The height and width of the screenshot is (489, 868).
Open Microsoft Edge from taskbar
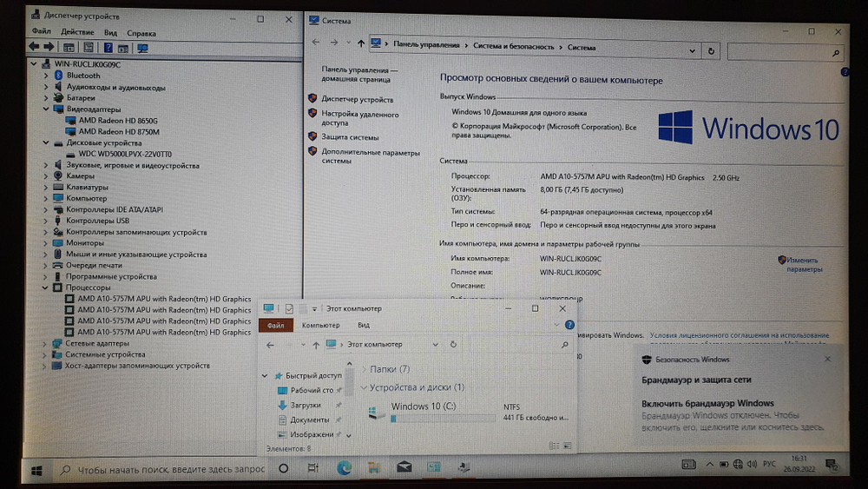click(345, 468)
